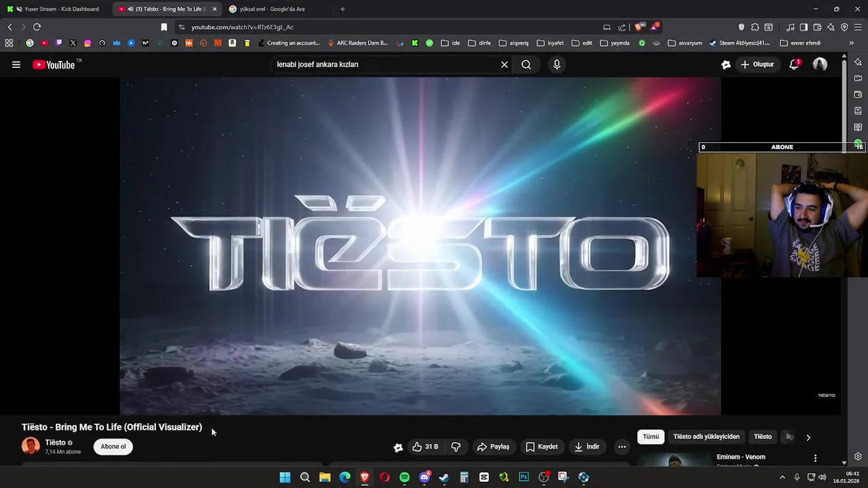Open Spotify from the taskbar
The height and width of the screenshot is (488, 868).
[405, 477]
